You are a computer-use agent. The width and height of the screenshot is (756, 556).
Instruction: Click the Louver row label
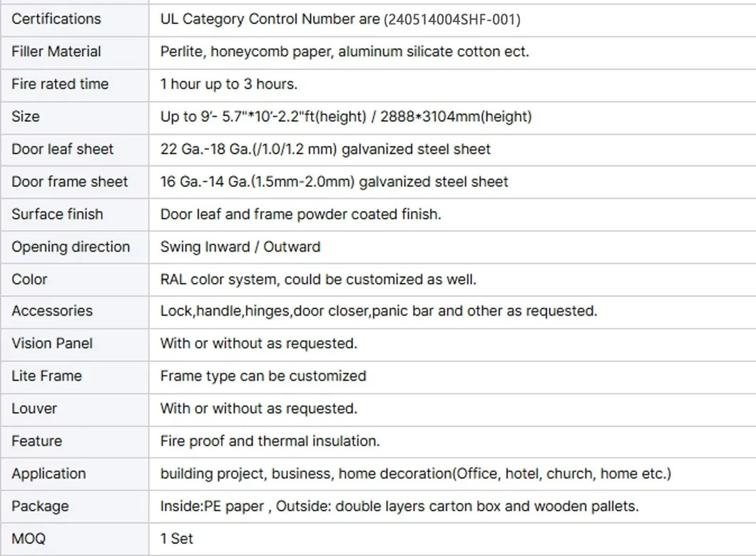pyautogui.click(x=34, y=408)
